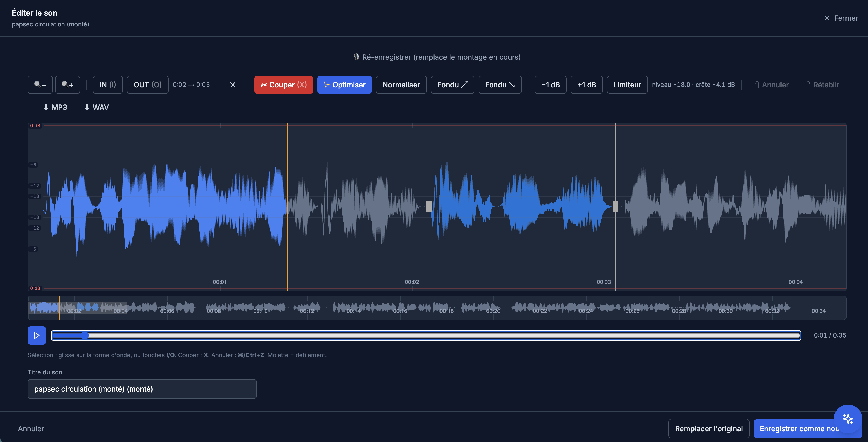
Task: Click Remplacer l'original
Action: (709, 428)
